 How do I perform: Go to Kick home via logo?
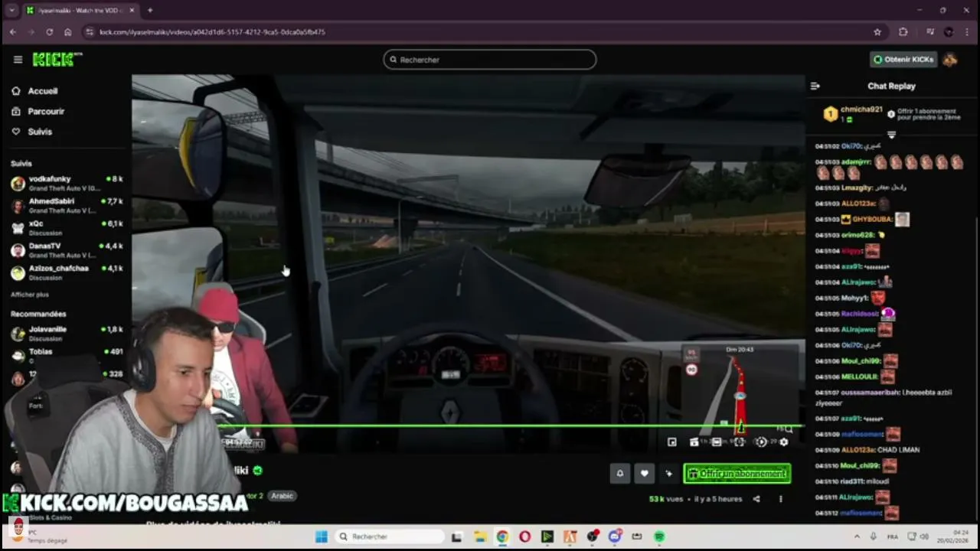point(57,60)
